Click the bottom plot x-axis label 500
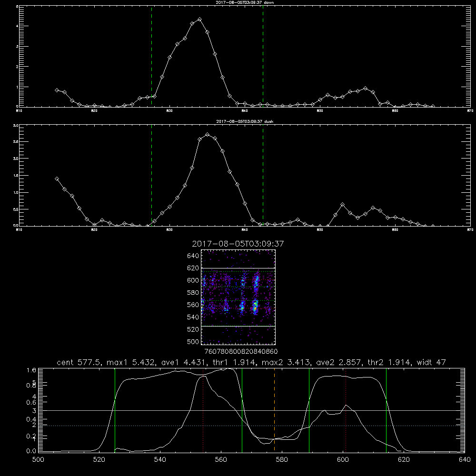This screenshot has width=476, height=476. pos(38,460)
